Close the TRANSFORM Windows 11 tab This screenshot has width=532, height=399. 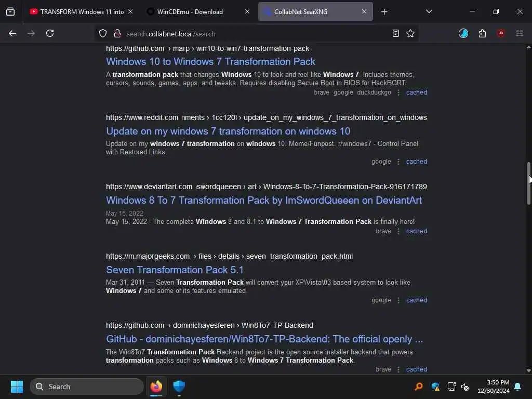pyautogui.click(x=130, y=12)
